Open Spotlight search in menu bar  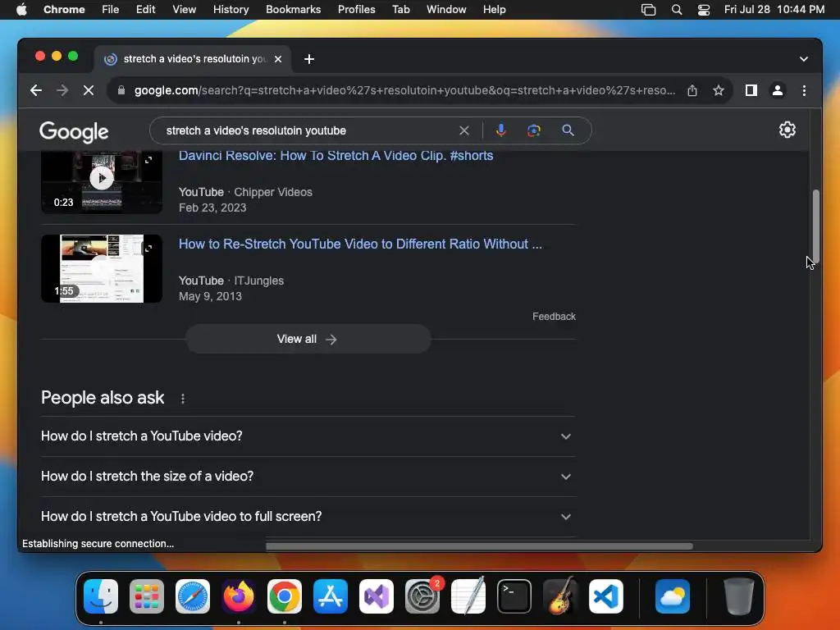pyautogui.click(x=677, y=10)
